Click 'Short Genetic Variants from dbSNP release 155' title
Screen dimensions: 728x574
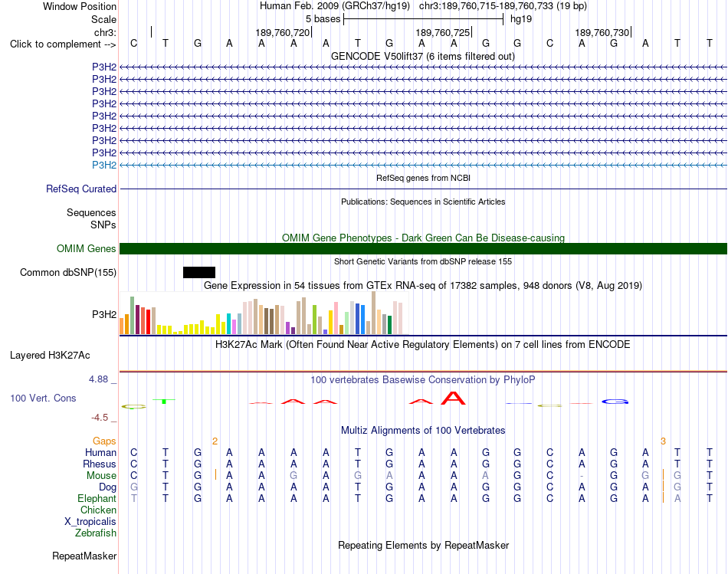(x=423, y=261)
